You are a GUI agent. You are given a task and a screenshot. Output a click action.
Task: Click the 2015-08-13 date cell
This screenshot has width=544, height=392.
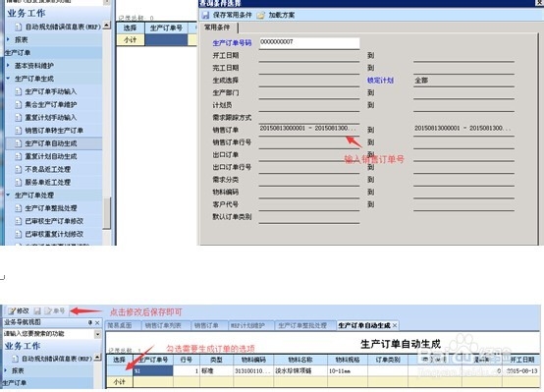pos(521,370)
